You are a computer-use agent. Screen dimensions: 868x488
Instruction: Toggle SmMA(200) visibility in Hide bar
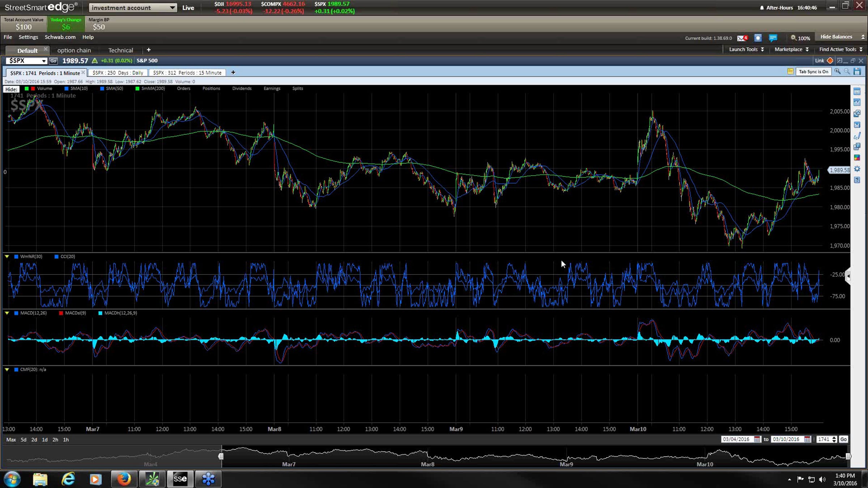[x=150, y=89]
